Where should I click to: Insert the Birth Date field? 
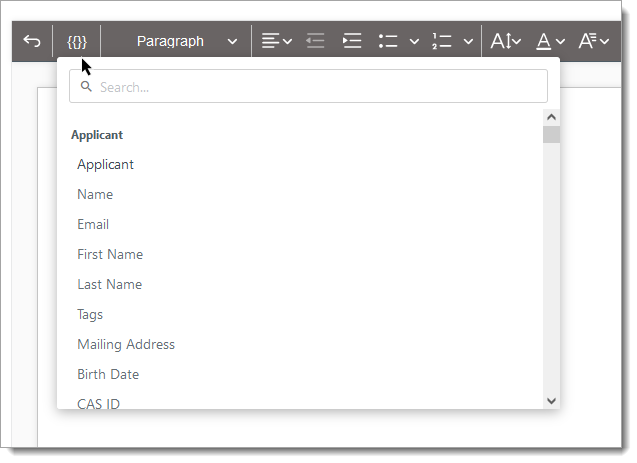tap(108, 374)
